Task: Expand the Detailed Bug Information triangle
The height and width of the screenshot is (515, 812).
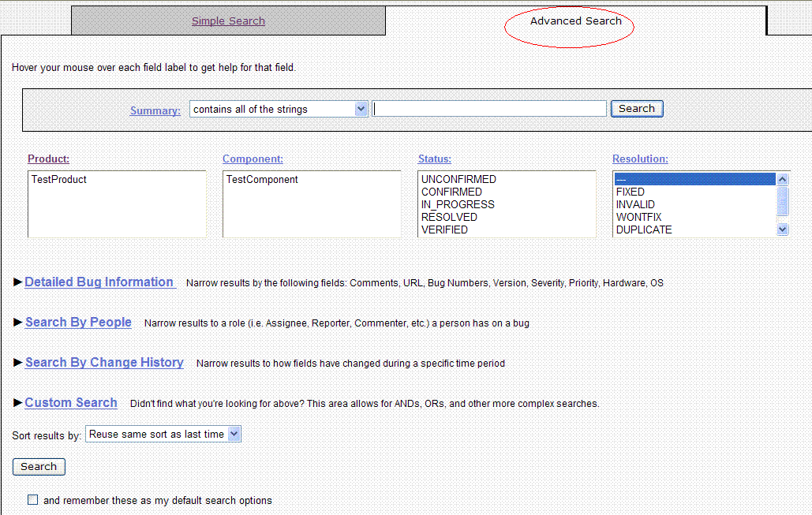Action: [17, 282]
